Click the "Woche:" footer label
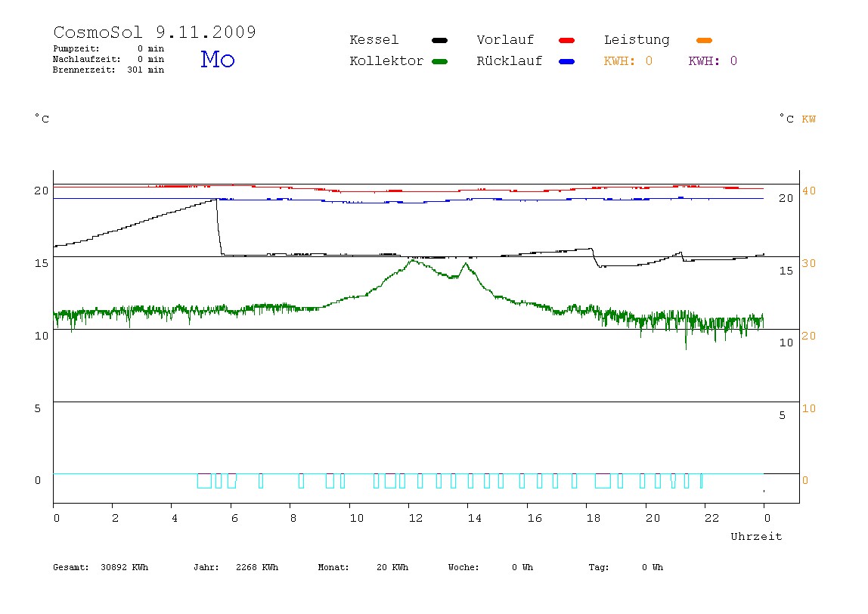Image resolution: width=868 pixels, height=614 pixels. point(463,567)
